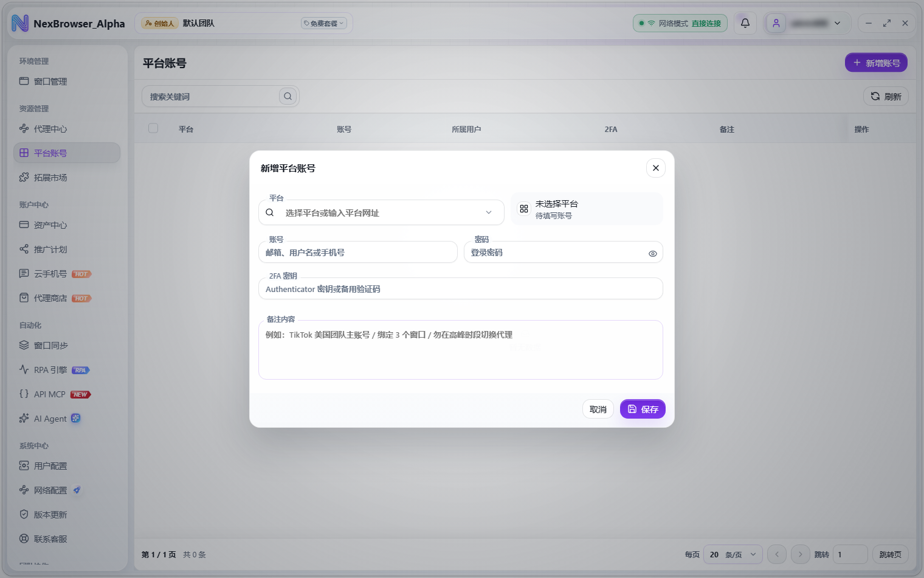Go to next page arrow
The height and width of the screenshot is (578, 924).
(x=800, y=554)
